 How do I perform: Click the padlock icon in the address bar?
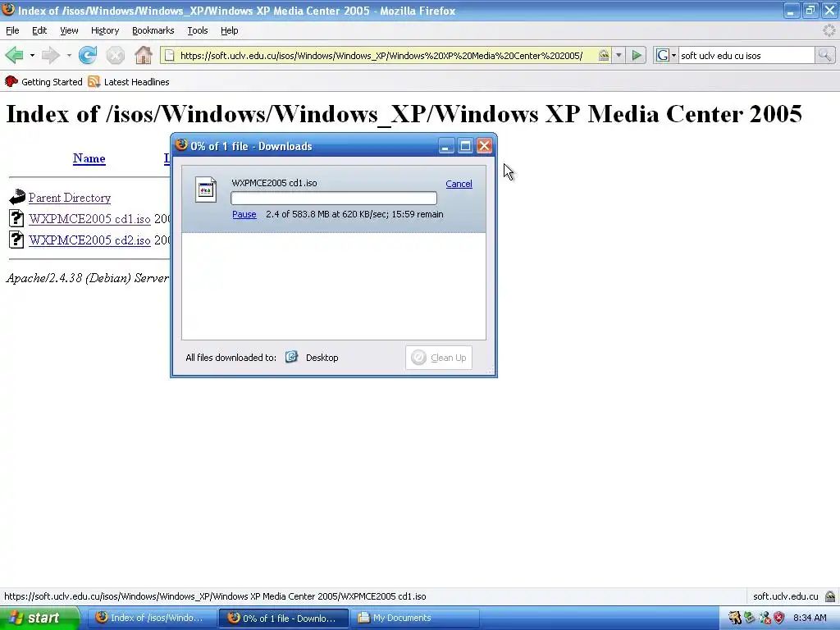pos(604,55)
